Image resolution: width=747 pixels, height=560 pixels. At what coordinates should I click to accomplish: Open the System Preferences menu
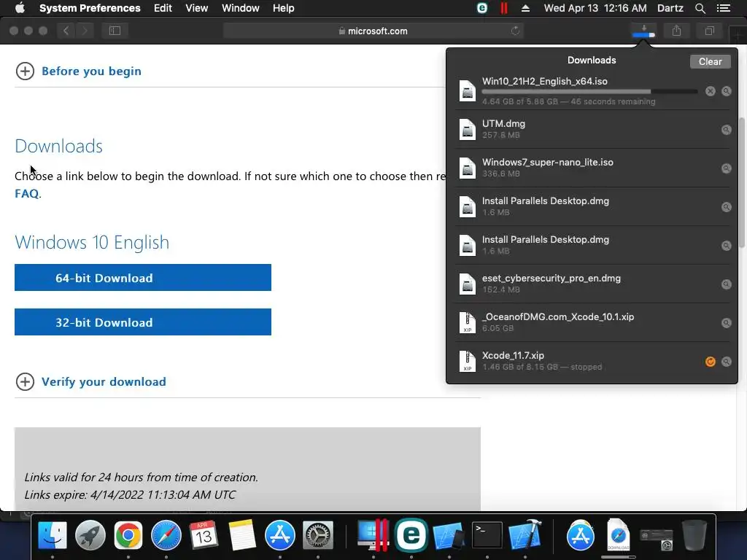click(x=90, y=8)
